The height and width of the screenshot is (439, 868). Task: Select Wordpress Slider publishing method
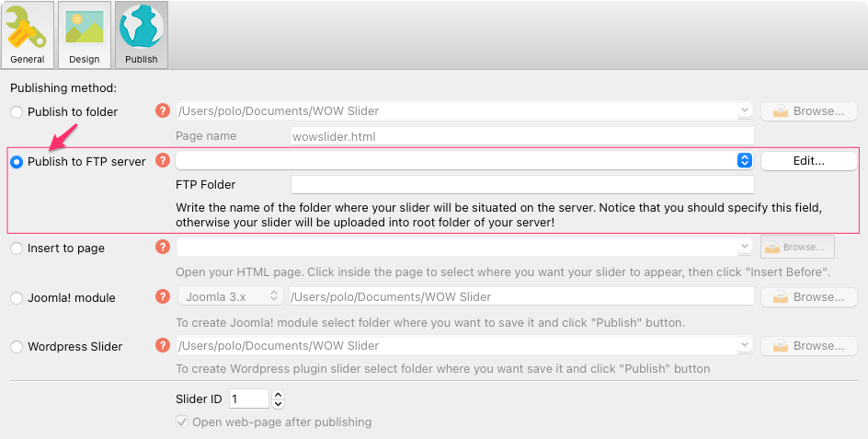coord(17,347)
